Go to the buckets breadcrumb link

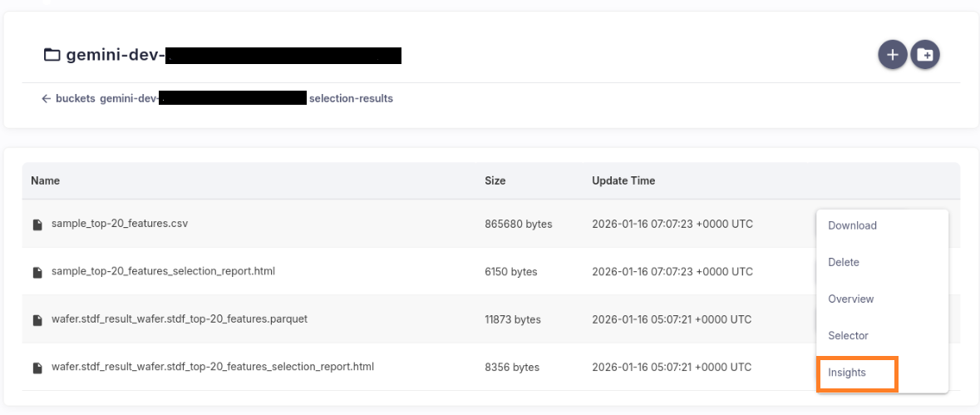click(76, 98)
